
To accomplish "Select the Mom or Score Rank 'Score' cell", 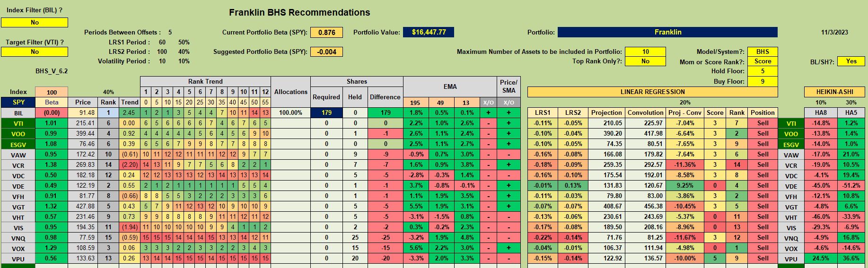I will [x=763, y=61].
